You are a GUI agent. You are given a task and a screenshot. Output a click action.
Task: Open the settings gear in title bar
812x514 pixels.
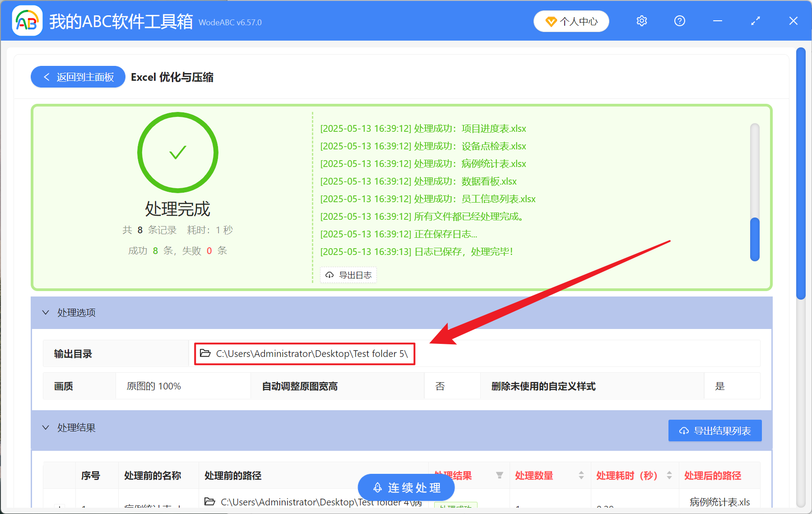(641, 21)
